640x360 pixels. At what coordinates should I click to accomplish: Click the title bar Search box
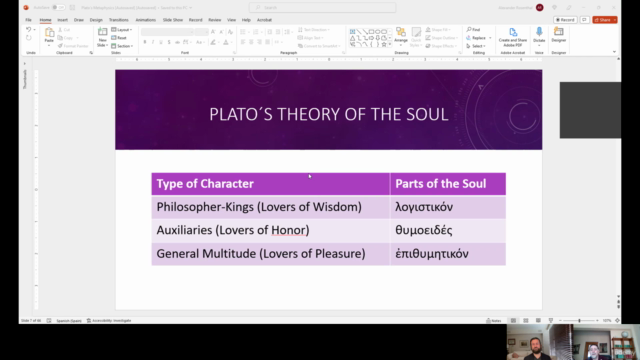coord(322,7)
